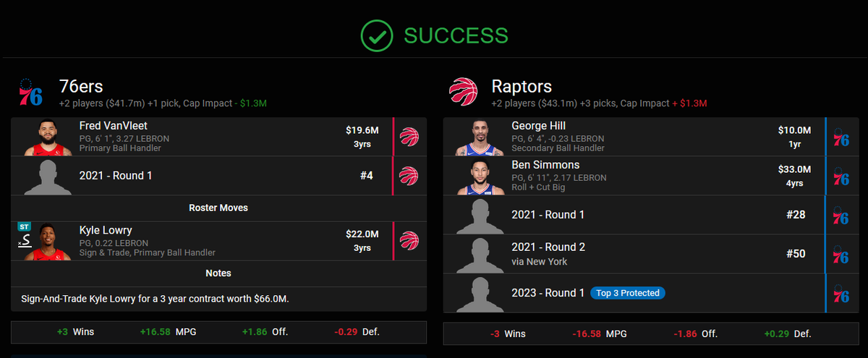
Task: Click 76ers logo beside the #50 pick
Action: 841,254
